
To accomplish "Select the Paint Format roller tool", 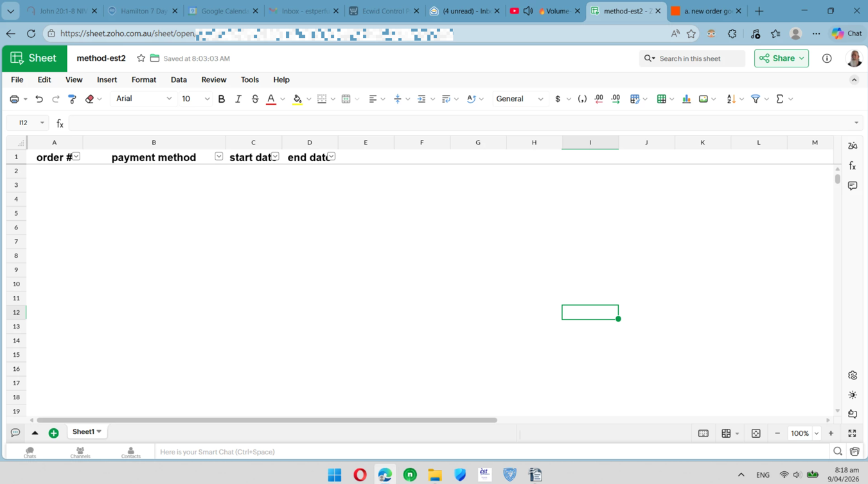I will click(72, 99).
